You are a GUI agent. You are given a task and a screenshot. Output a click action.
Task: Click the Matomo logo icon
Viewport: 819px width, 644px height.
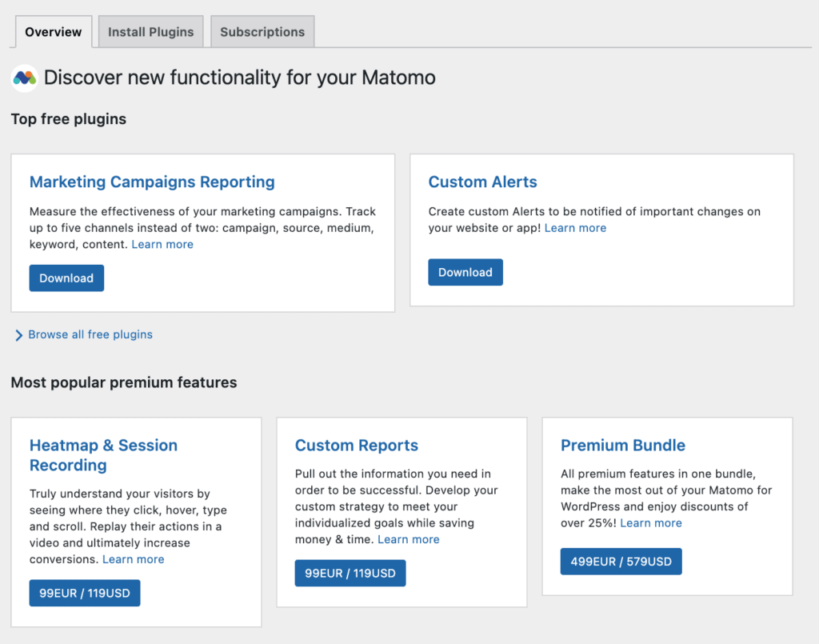coord(25,78)
